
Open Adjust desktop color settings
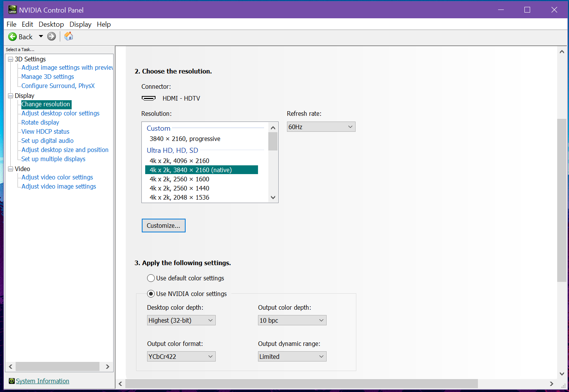point(60,113)
